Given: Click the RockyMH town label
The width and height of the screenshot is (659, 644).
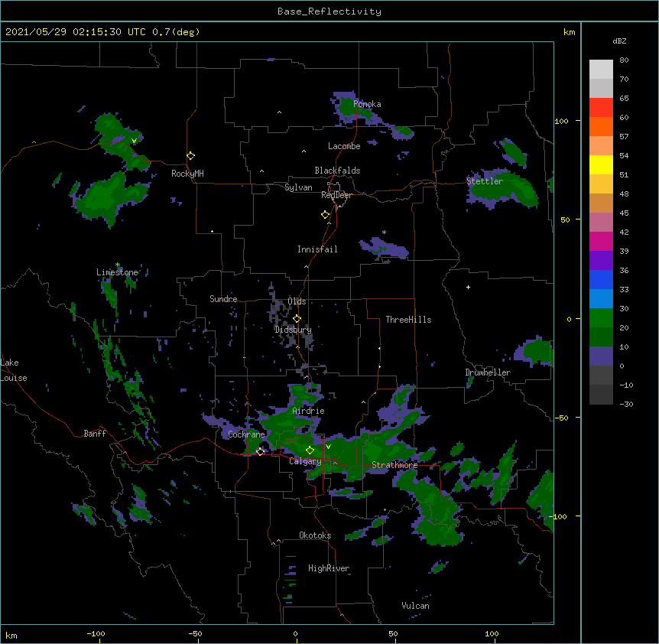Looking at the screenshot, I should (x=187, y=174).
